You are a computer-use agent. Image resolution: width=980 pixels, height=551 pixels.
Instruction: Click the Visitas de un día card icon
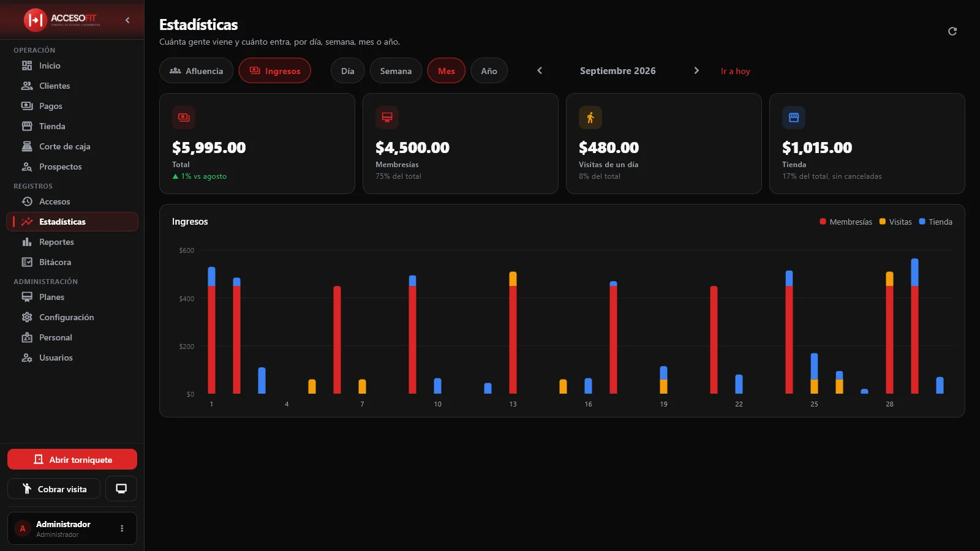pyautogui.click(x=590, y=118)
